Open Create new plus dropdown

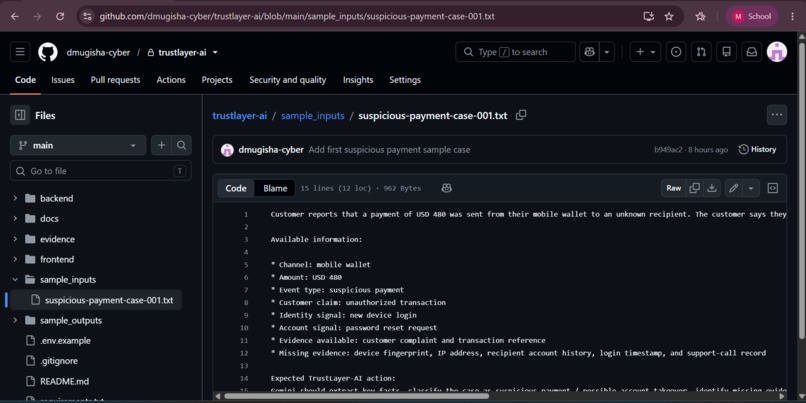tap(645, 52)
